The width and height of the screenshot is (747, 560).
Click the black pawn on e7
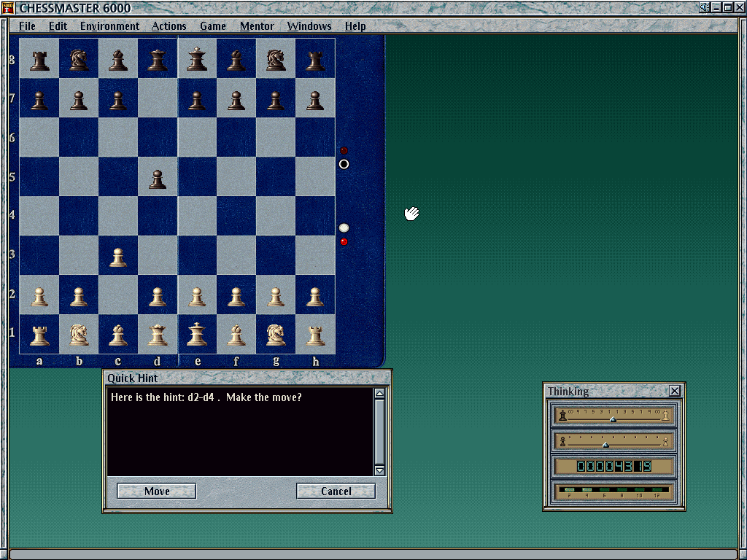[x=197, y=101]
